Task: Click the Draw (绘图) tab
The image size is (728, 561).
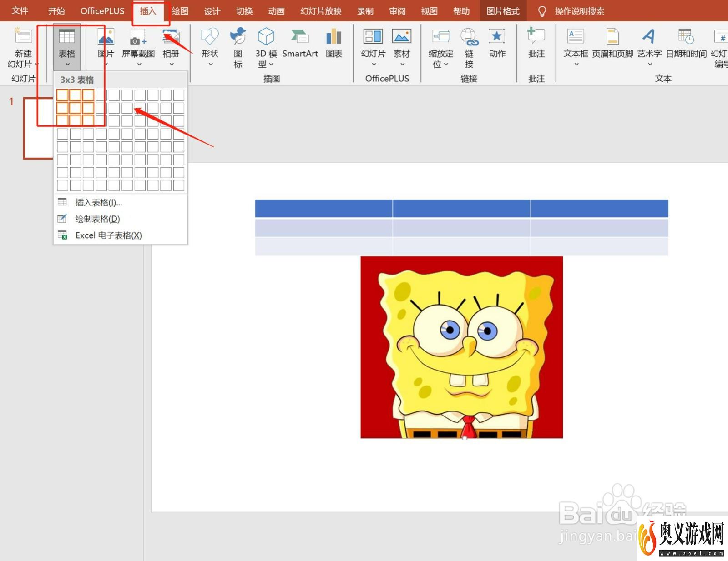Action: [180, 11]
